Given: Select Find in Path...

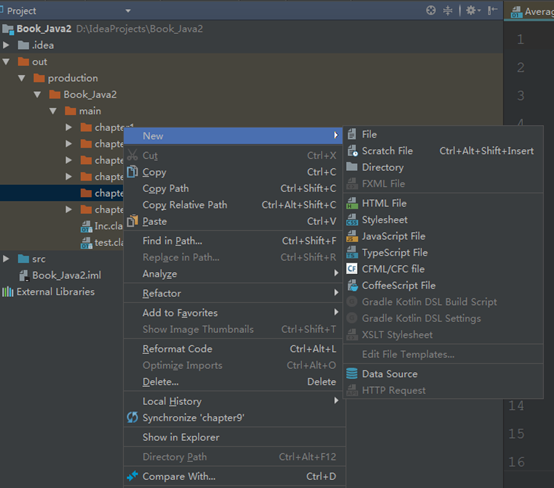Looking at the screenshot, I should [x=233, y=241].
